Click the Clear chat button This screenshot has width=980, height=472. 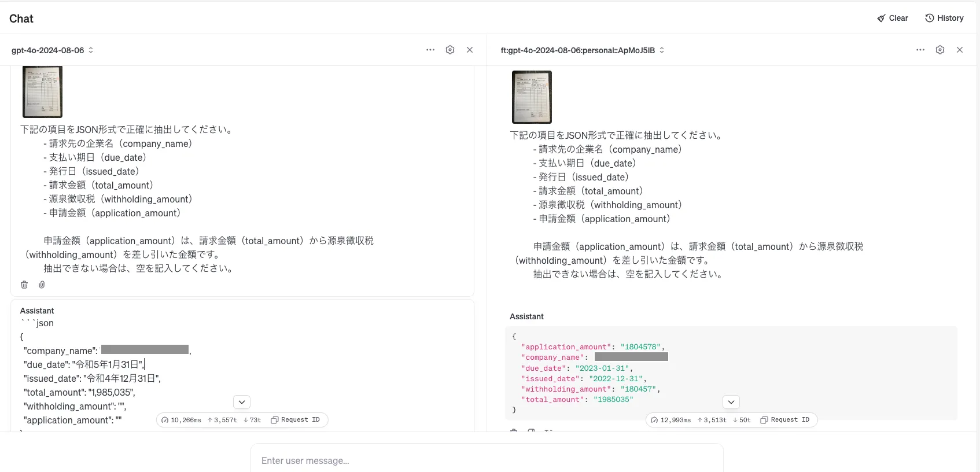893,18
